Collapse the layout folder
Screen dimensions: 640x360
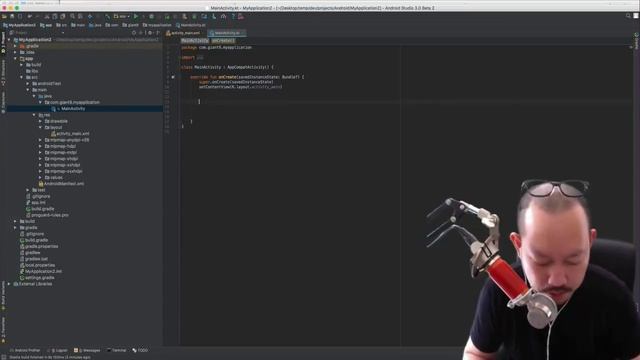[x=40, y=127]
